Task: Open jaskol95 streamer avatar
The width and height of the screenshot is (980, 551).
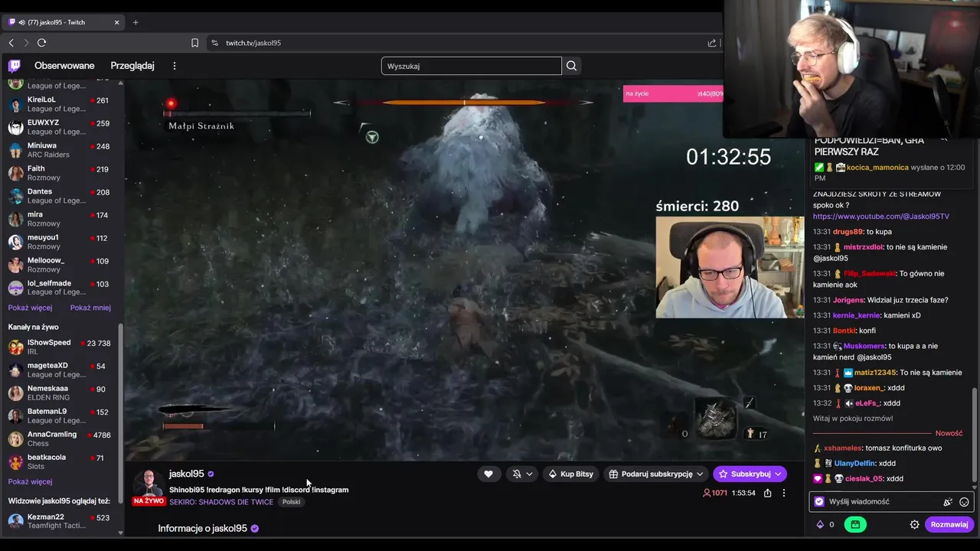Action: point(149,484)
